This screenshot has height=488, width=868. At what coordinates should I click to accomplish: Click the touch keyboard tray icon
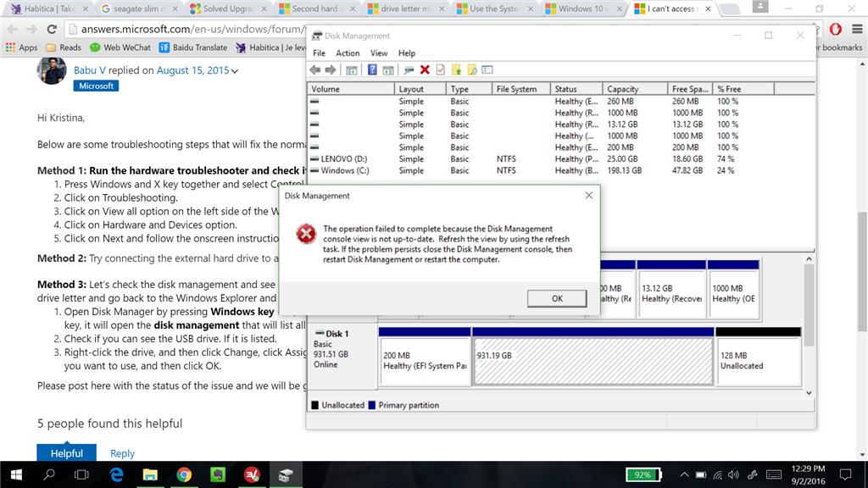(774, 474)
